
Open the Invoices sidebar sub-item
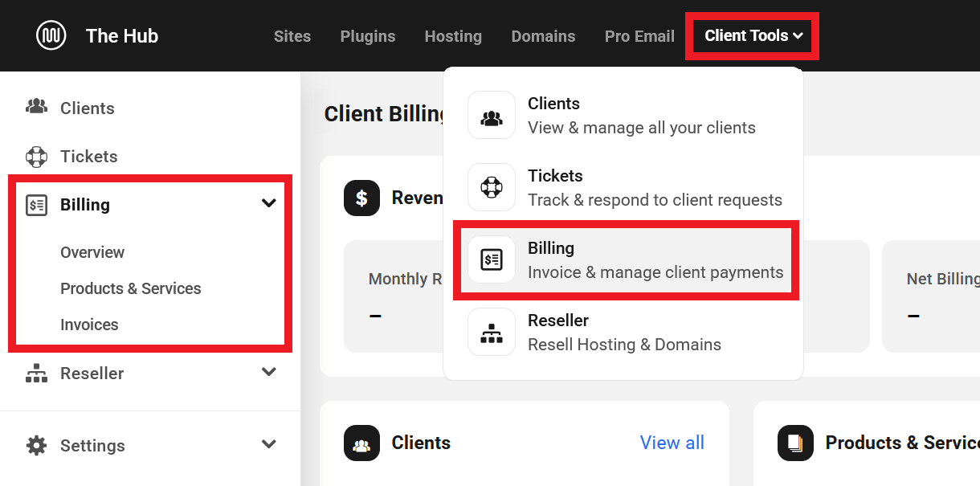(89, 325)
